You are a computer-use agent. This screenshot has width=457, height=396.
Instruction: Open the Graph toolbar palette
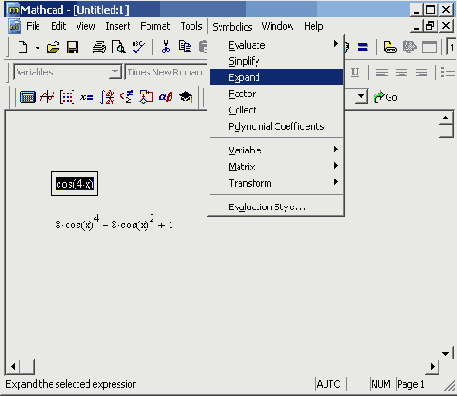(47, 97)
